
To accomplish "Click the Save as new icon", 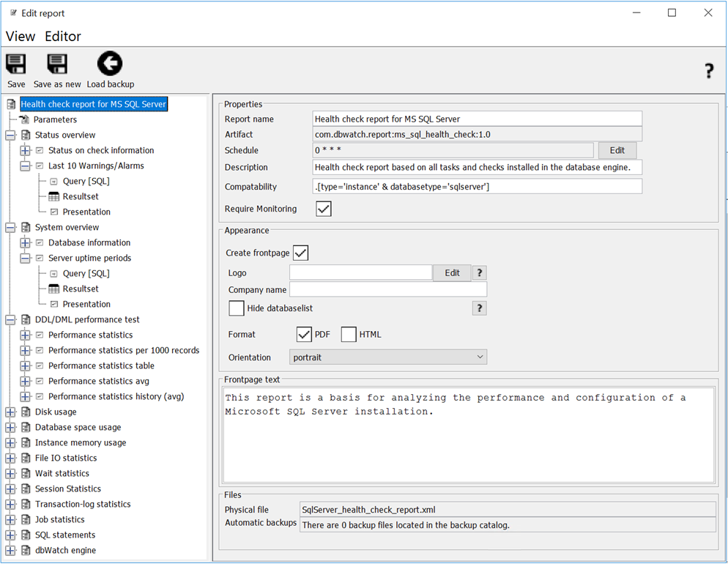I will [57, 64].
